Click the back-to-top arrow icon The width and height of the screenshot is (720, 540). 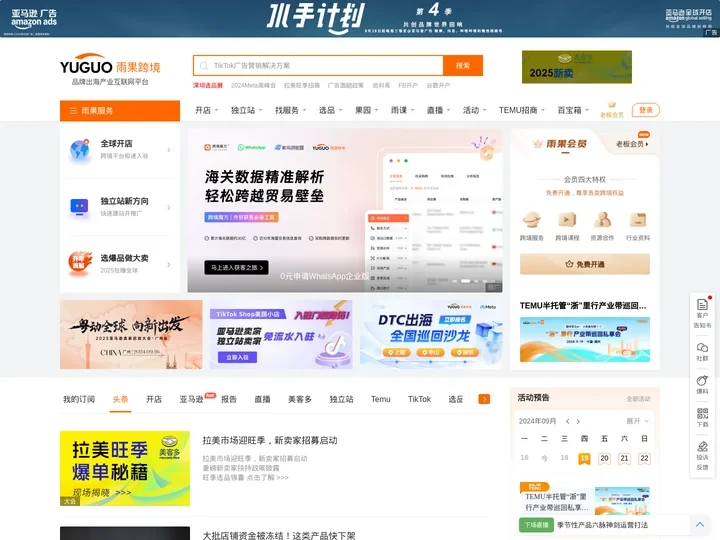pos(700,524)
